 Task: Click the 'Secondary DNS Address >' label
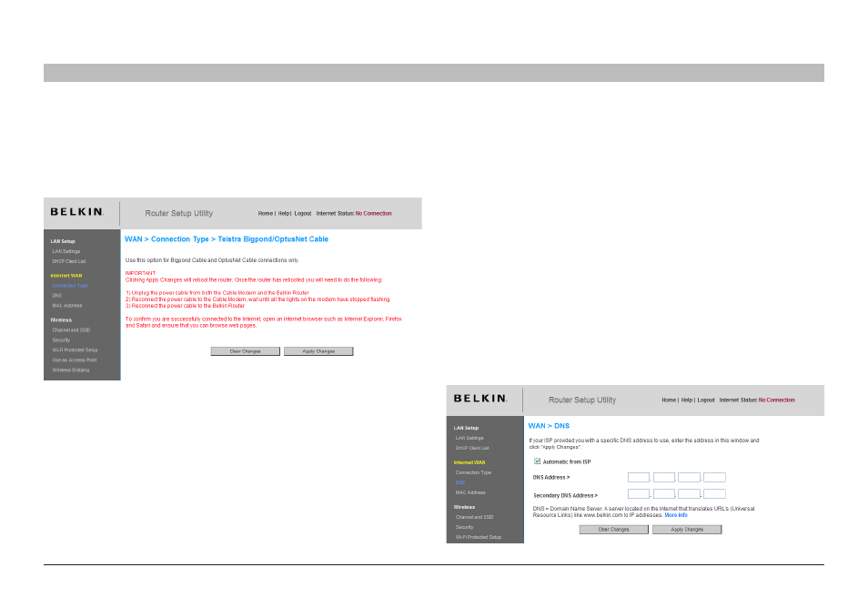(x=565, y=495)
